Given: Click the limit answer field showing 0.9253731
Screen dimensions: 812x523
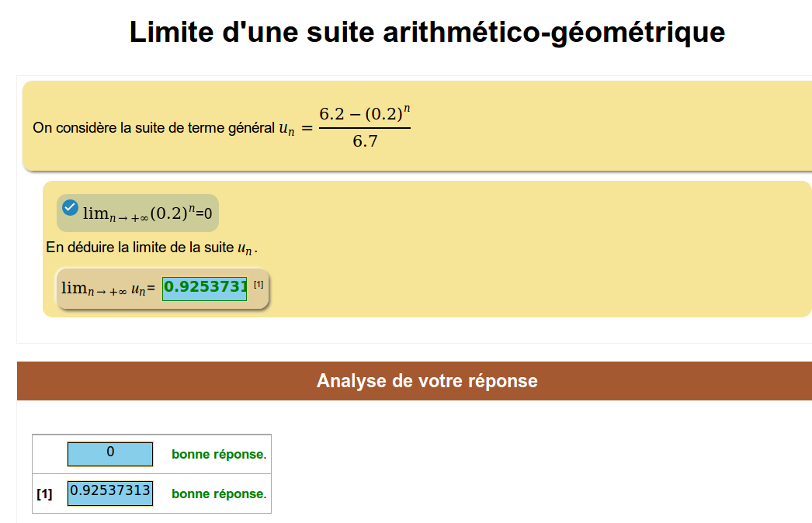Looking at the screenshot, I should [205, 289].
